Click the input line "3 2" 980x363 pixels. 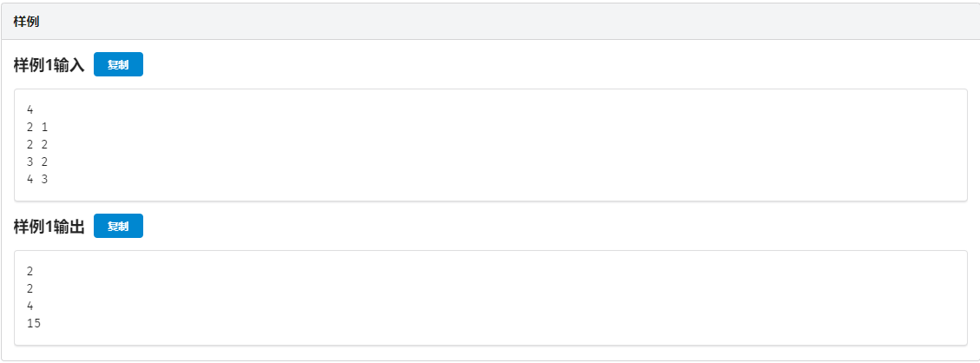pos(37,162)
